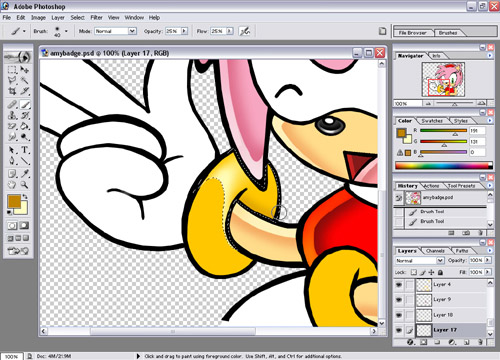Select the Eyedropper tool
Image resolution: width=500 pixels, height=360 pixels.
[x=24, y=174]
